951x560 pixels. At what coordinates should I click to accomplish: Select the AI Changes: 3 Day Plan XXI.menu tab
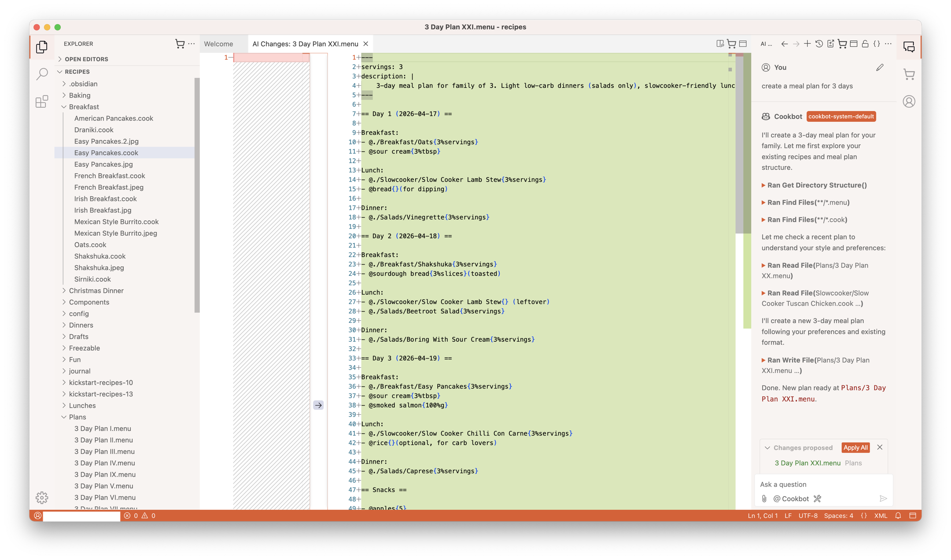pyautogui.click(x=305, y=44)
